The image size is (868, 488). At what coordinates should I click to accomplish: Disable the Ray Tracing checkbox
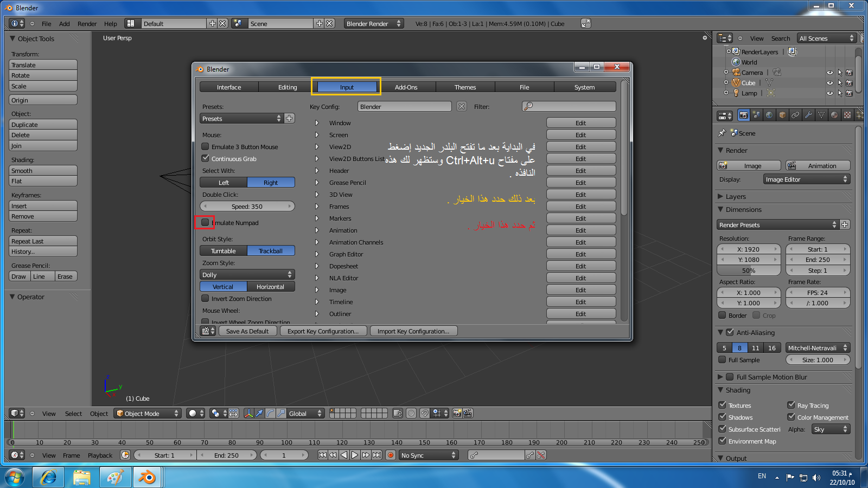[x=791, y=405]
